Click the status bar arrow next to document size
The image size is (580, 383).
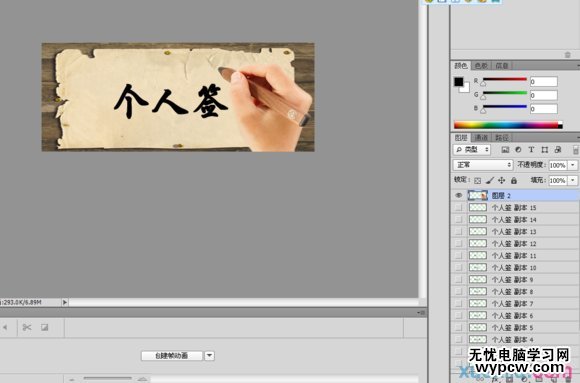[x=65, y=302]
